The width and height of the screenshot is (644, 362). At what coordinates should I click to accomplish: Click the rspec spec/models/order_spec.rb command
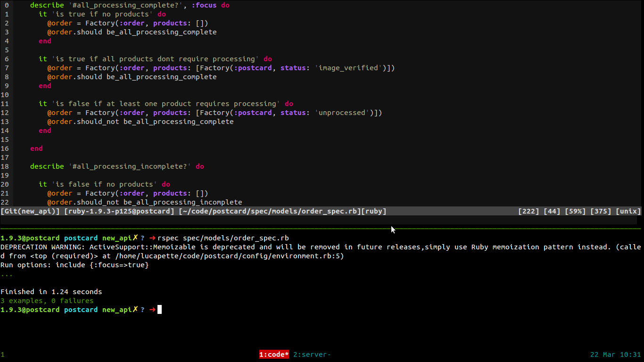coord(223,238)
